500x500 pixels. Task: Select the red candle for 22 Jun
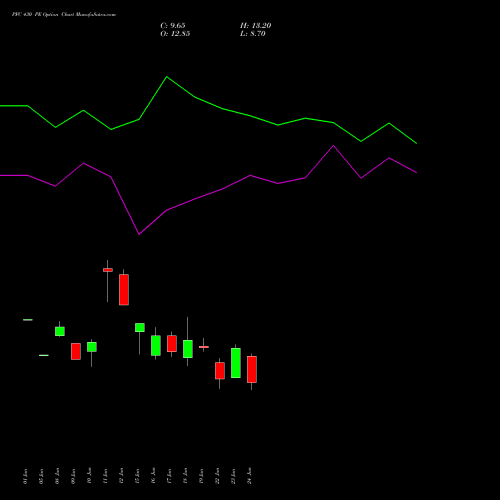pos(220,370)
